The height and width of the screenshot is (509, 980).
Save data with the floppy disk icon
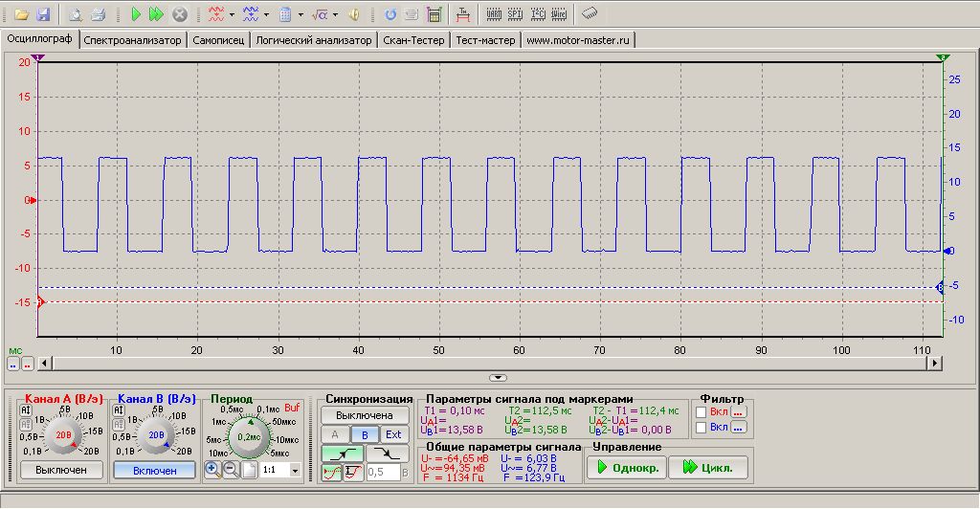click(x=42, y=13)
